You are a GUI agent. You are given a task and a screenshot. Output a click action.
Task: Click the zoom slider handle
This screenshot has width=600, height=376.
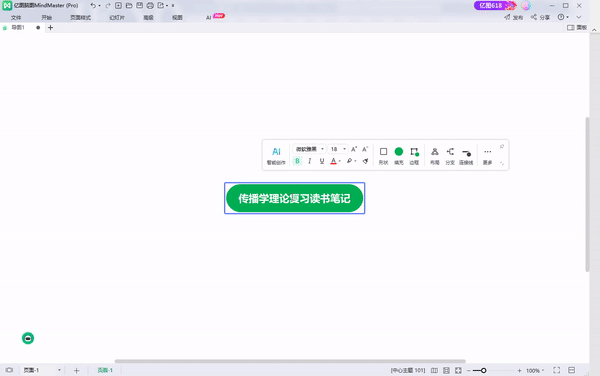pos(484,370)
